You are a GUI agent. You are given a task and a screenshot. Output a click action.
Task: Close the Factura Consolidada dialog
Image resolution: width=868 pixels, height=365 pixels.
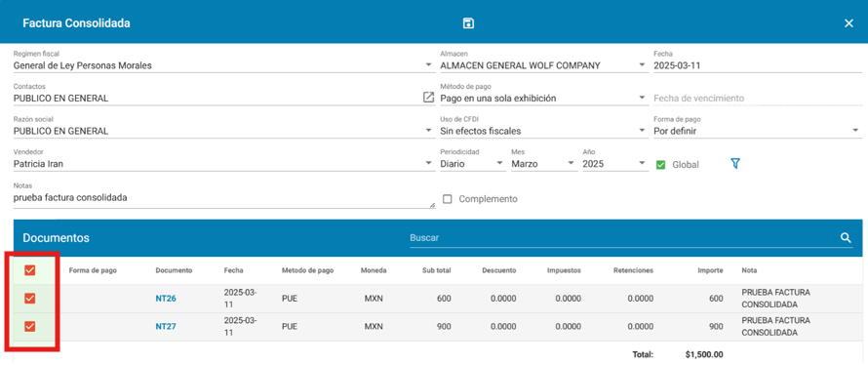848,23
